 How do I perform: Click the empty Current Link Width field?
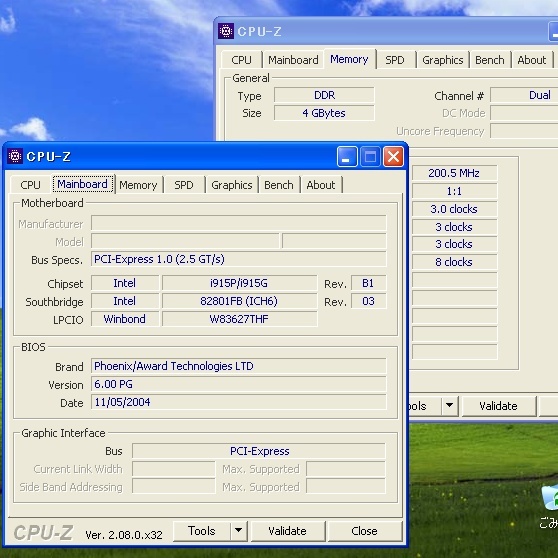pos(174,469)
